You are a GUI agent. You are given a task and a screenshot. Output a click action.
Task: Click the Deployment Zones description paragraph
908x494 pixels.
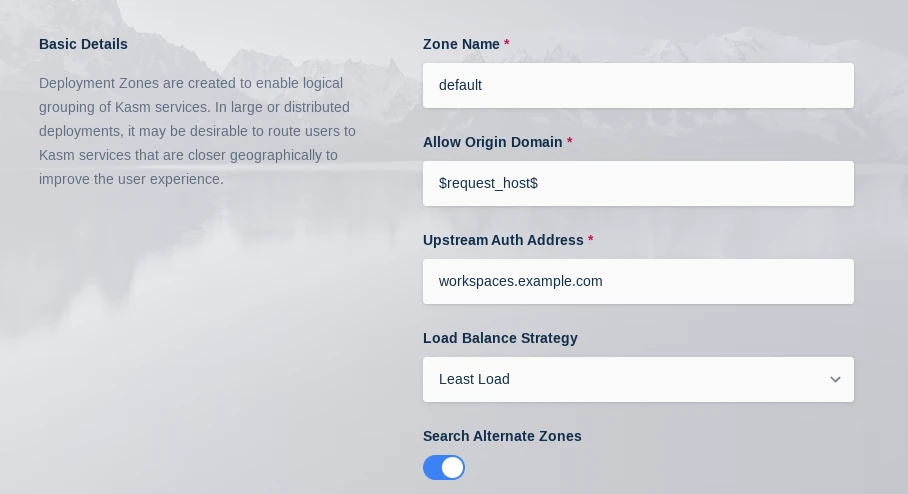coord(197,131)
